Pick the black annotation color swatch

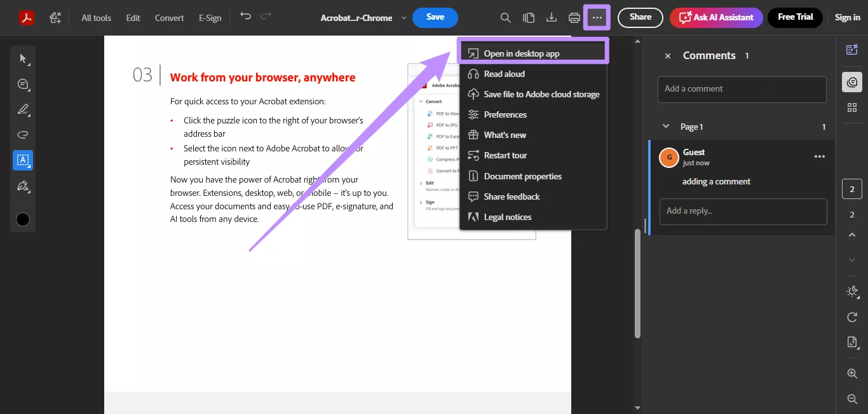(23, 219)
